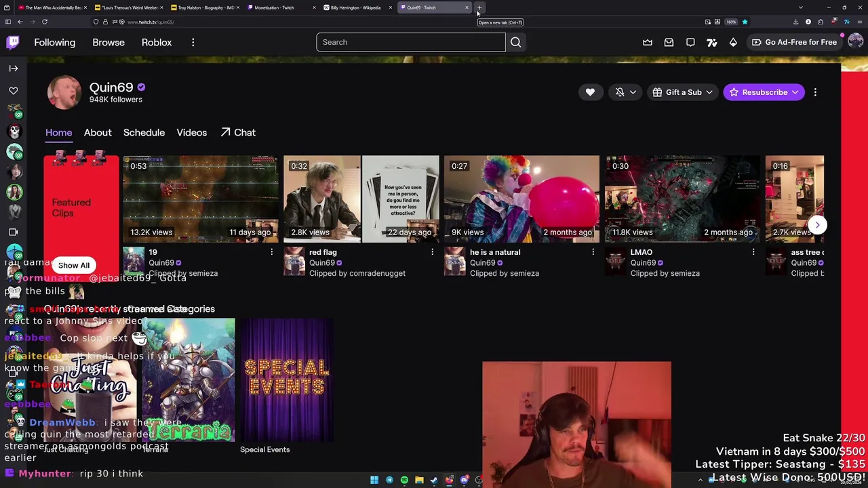868x488 pixels.
Task: Open the browser sidebar toggle icon
Action: pos(8,22)
